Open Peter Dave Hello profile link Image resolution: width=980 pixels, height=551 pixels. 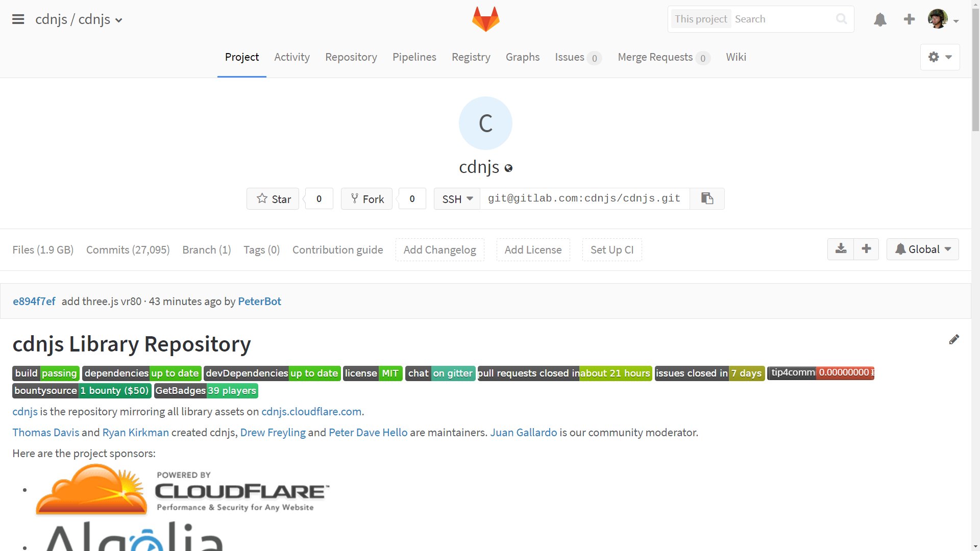368,433
